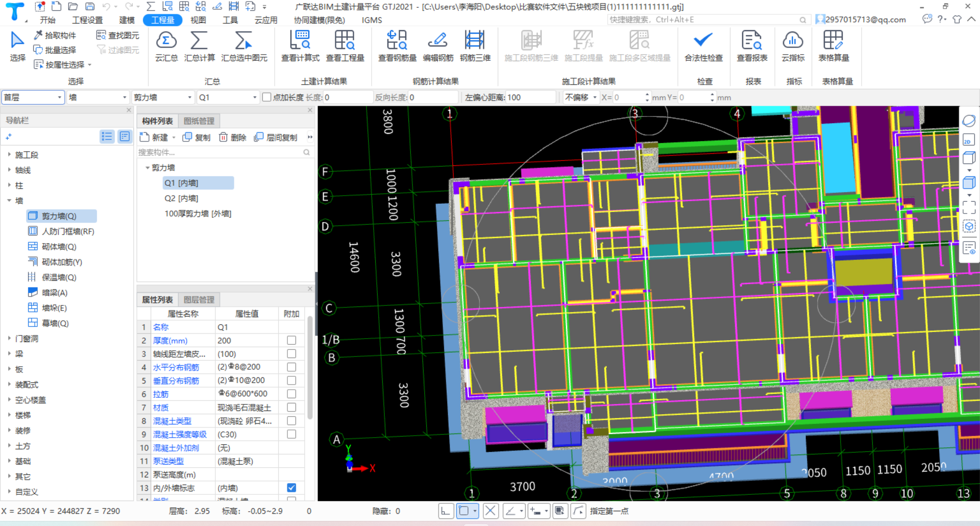Click 编辑钢筋 edit rebar tool

pyautogui.click(x=438, y=46)
